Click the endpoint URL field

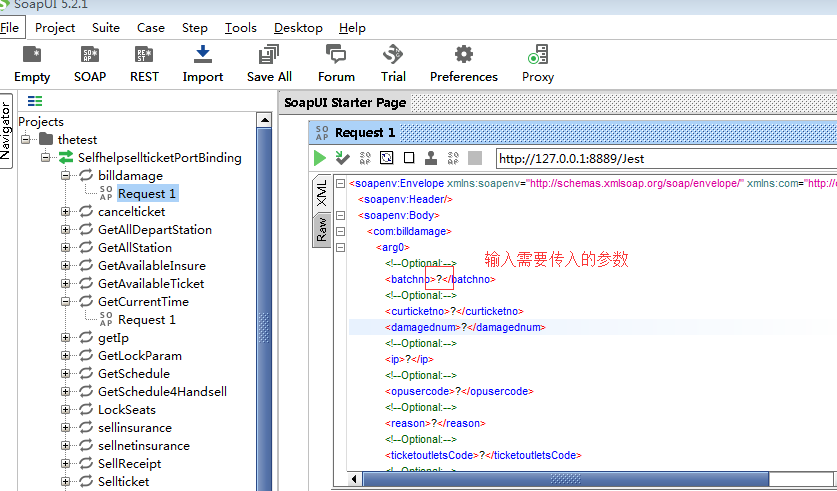[x=666, y=159]
